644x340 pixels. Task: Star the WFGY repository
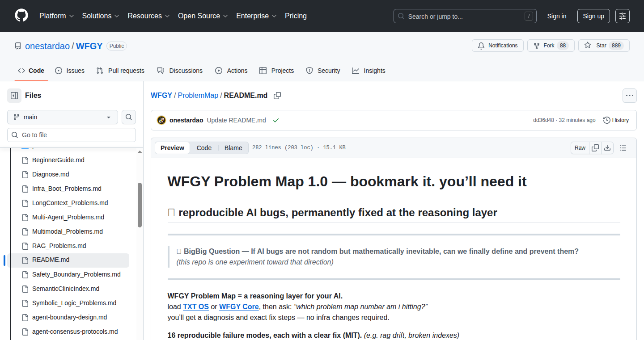(x=604, y=46)
